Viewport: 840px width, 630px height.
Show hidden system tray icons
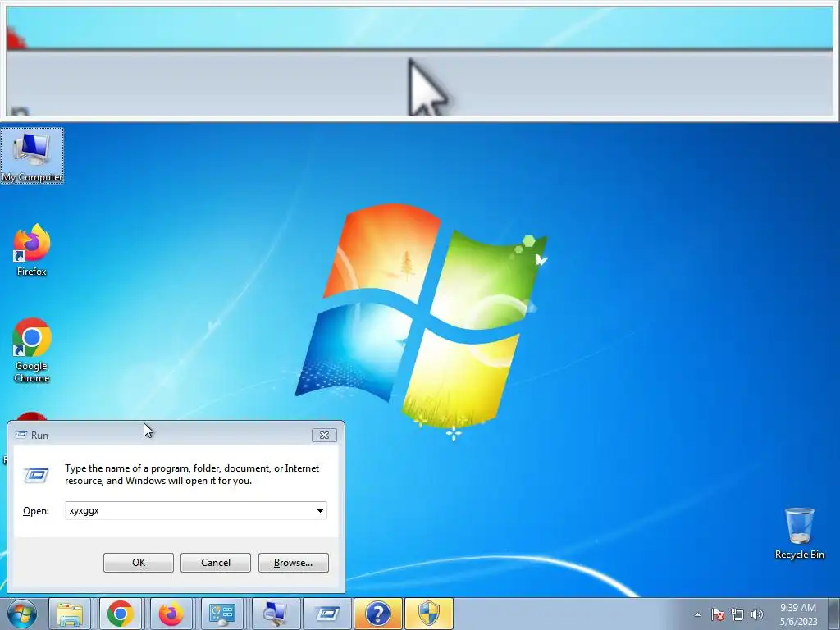(697, 614)
